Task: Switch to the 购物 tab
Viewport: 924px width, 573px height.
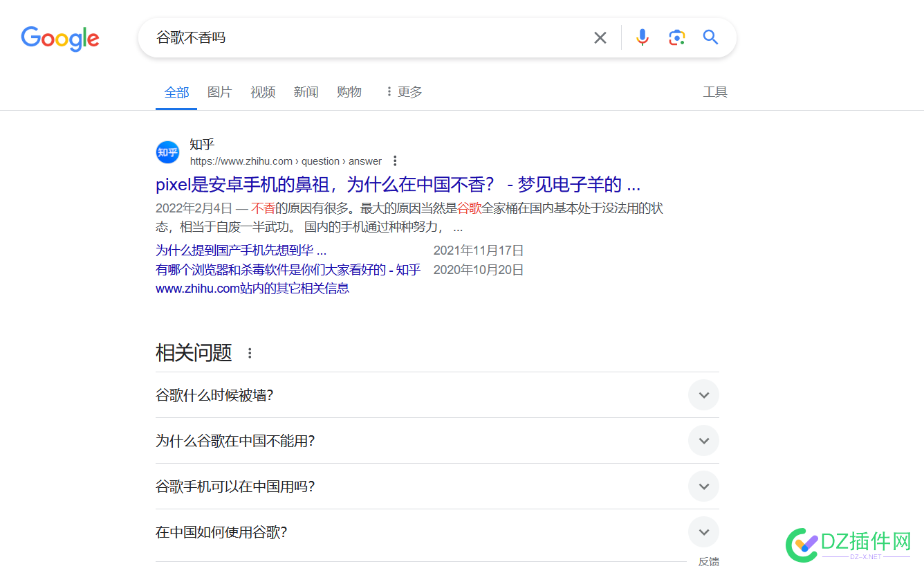Action: click(x=349, y=91)
